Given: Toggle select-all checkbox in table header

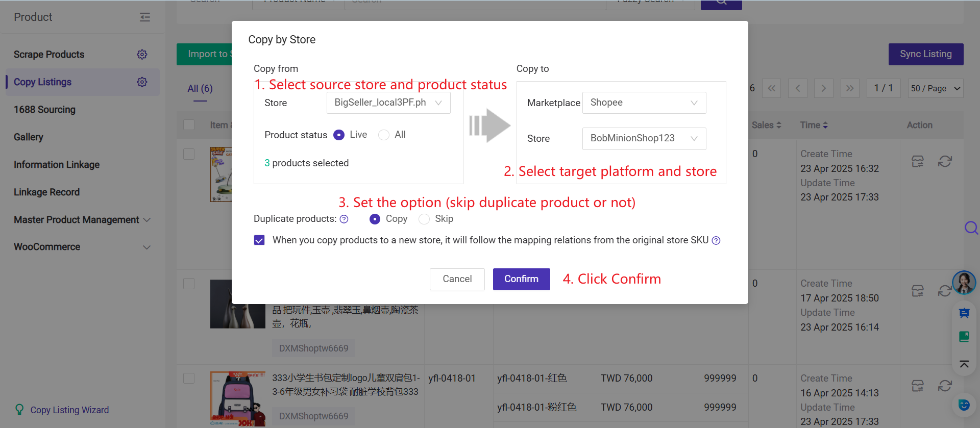Looking at the screenshot, I should tap(189, 125).
